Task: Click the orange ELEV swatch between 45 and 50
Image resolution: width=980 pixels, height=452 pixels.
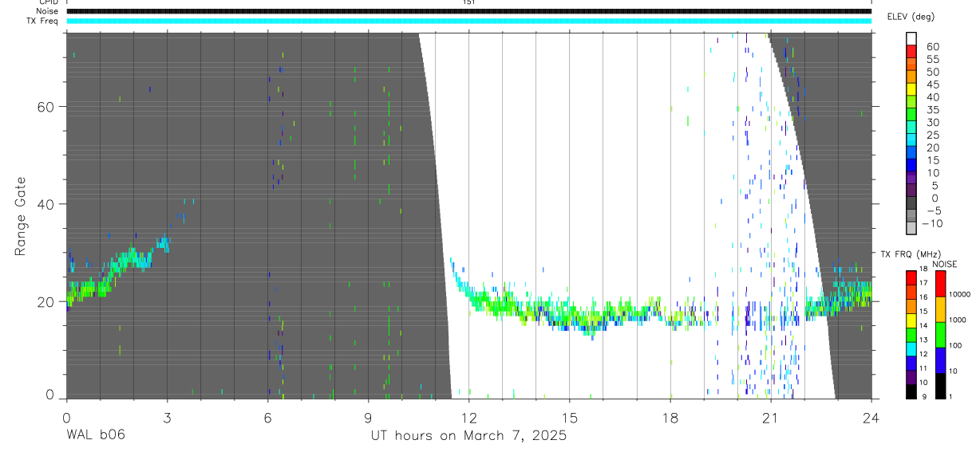Action: point(911,77)
